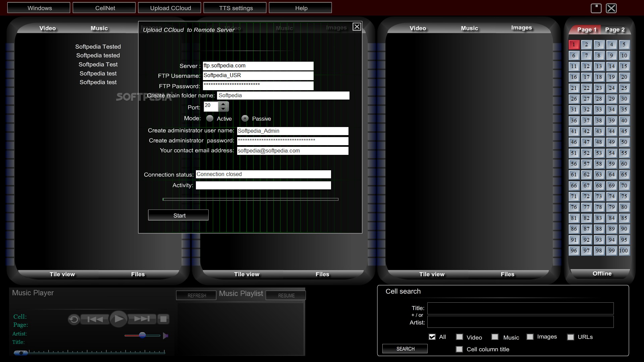Switch right panel to Tile view

(x=432, y=274)
